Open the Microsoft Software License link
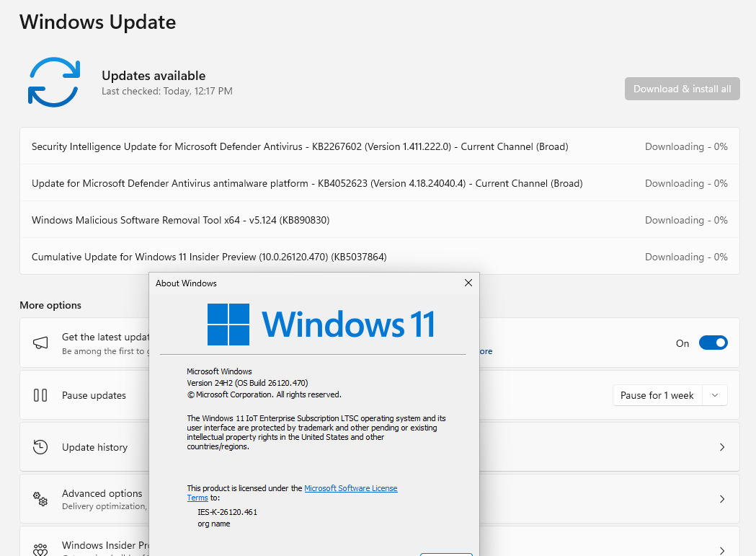Image resolution: width=756 pixels, height=556 pixels. click(x=350, y=488)
